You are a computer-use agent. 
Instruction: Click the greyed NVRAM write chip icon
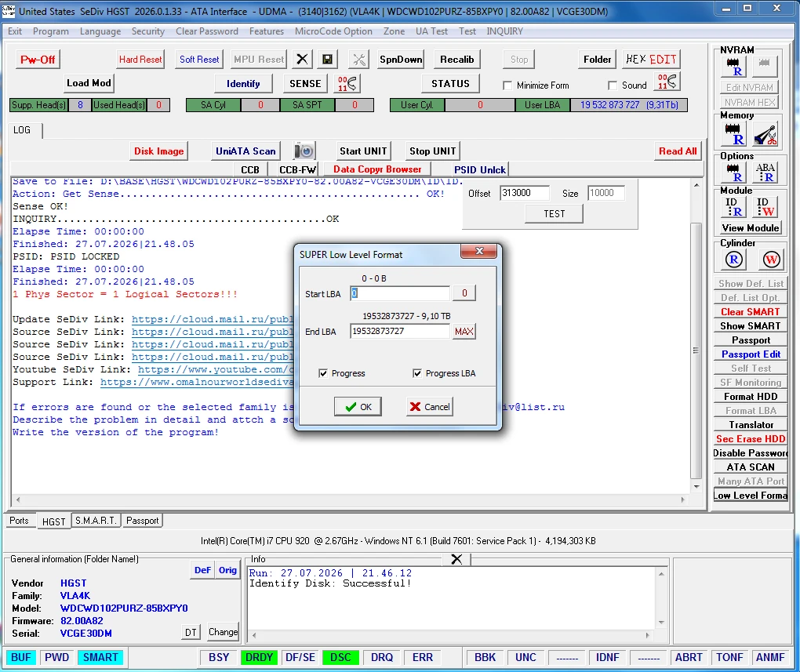(x=764, y=65)
